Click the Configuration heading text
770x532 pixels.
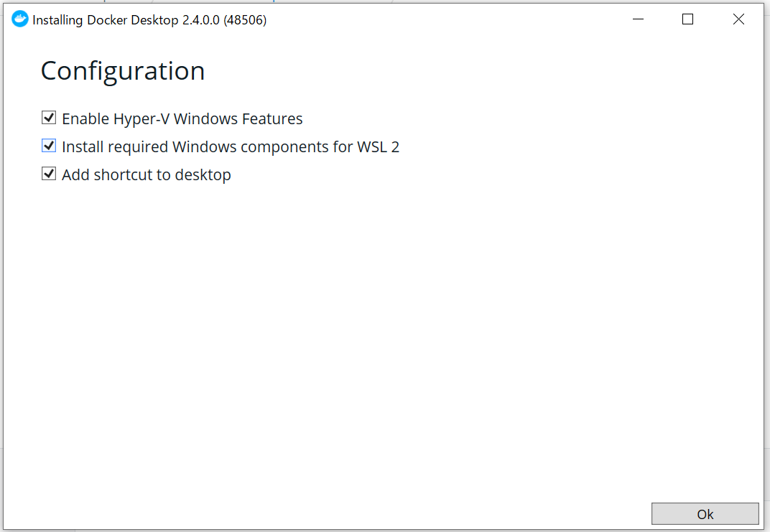123,72
